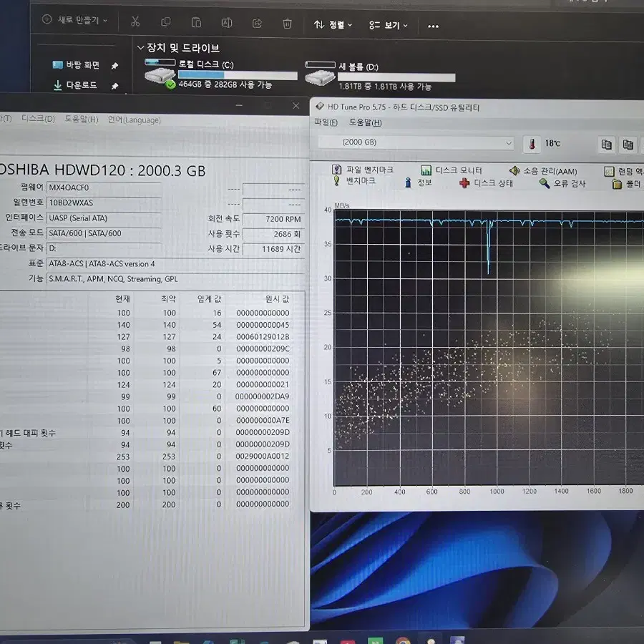
Task: Click the C: drive capacity bar
Action: tap(238, 75)
